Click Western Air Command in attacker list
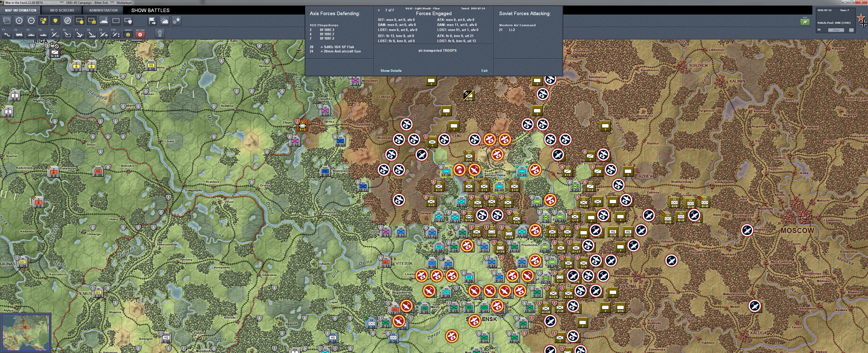This screenshot has height=353, width=868. [x=517, y=25]
